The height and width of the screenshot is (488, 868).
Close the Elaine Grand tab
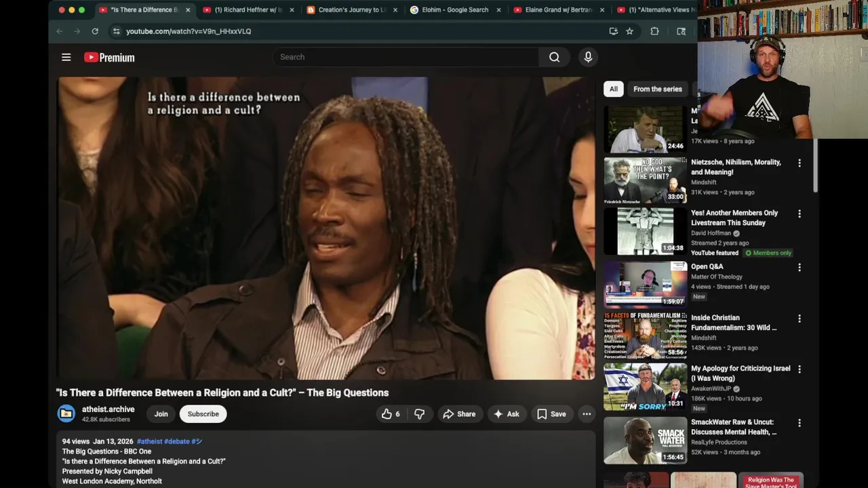tap(603, 10)
